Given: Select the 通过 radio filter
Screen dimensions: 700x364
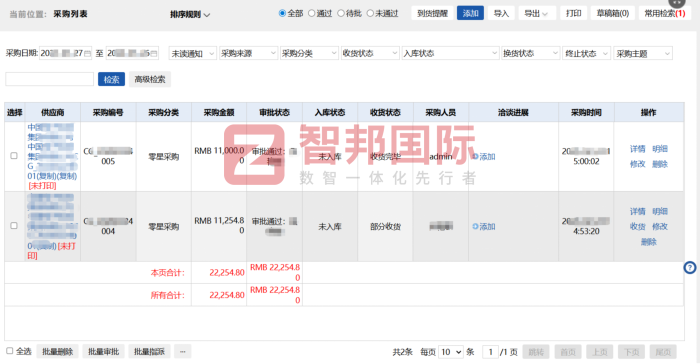Looking at the screenshot, I should [x=312, y=13].
